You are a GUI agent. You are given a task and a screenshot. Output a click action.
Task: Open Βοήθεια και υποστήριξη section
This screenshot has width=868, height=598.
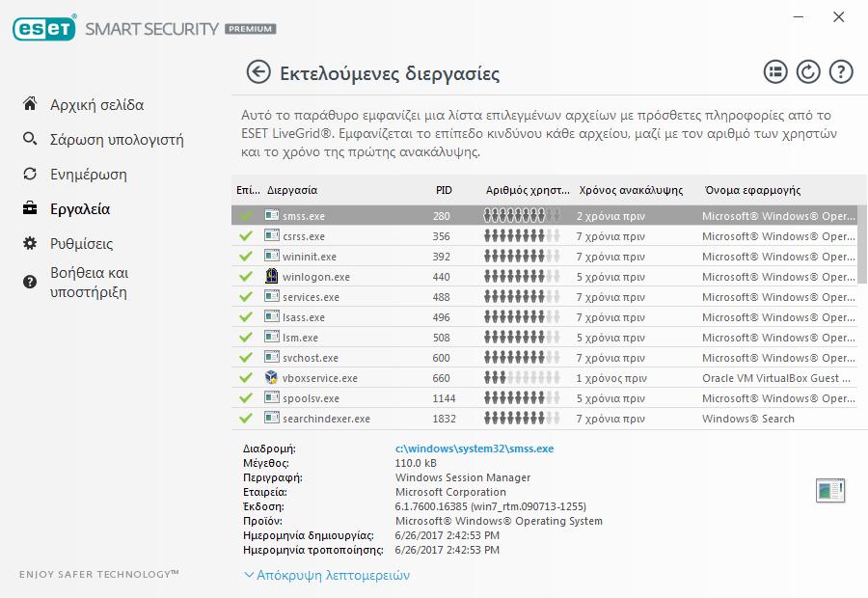[89, 283]
